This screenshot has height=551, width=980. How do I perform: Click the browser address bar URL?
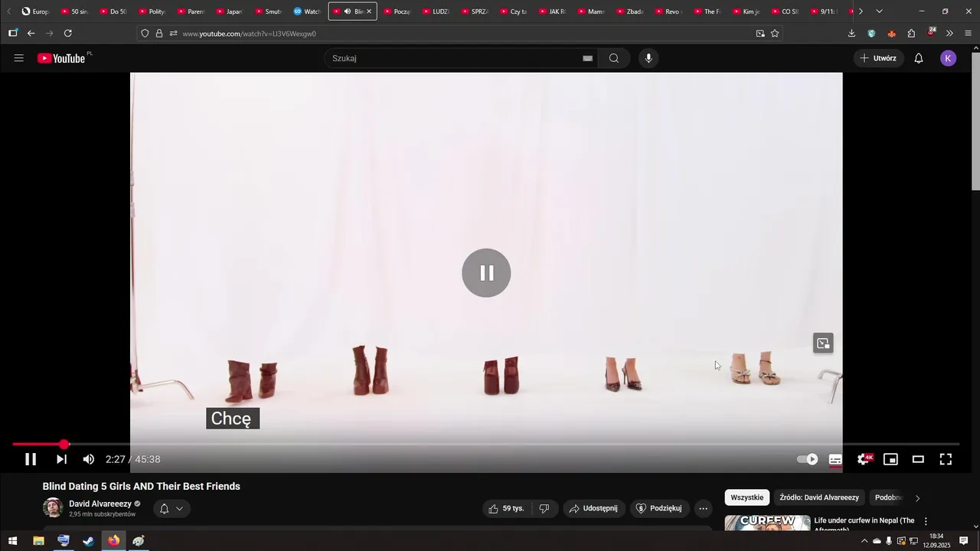pos(249,34)
